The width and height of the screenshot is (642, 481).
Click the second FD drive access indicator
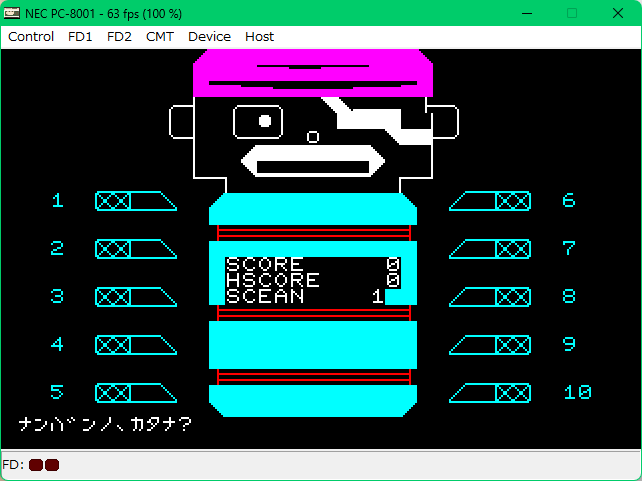[52, 465]
